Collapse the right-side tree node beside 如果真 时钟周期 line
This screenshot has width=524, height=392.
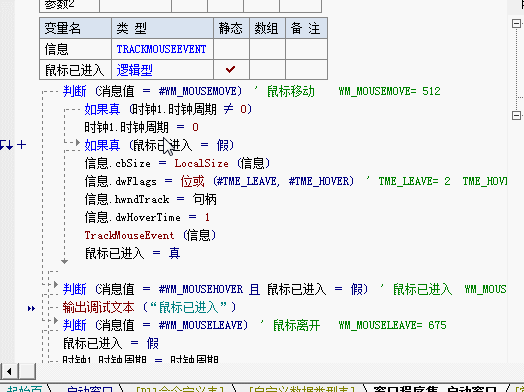click(x=516, y=115)
